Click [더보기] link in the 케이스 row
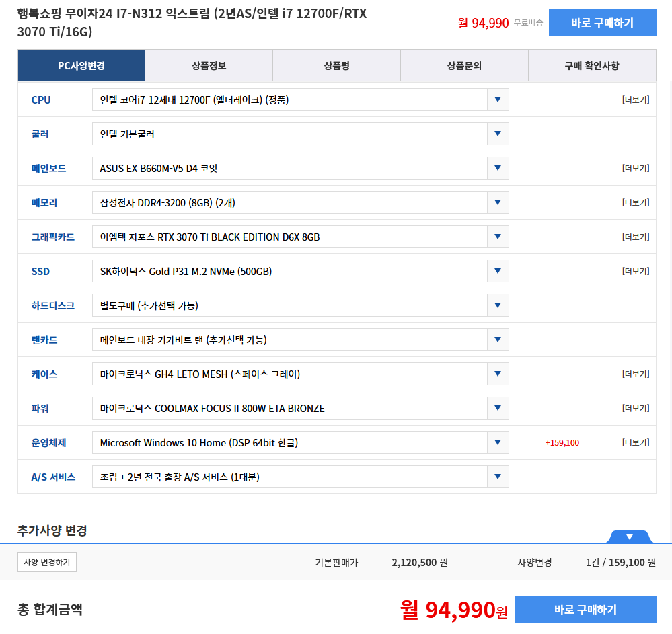This screenshot has height=634, width=672. 636,374
